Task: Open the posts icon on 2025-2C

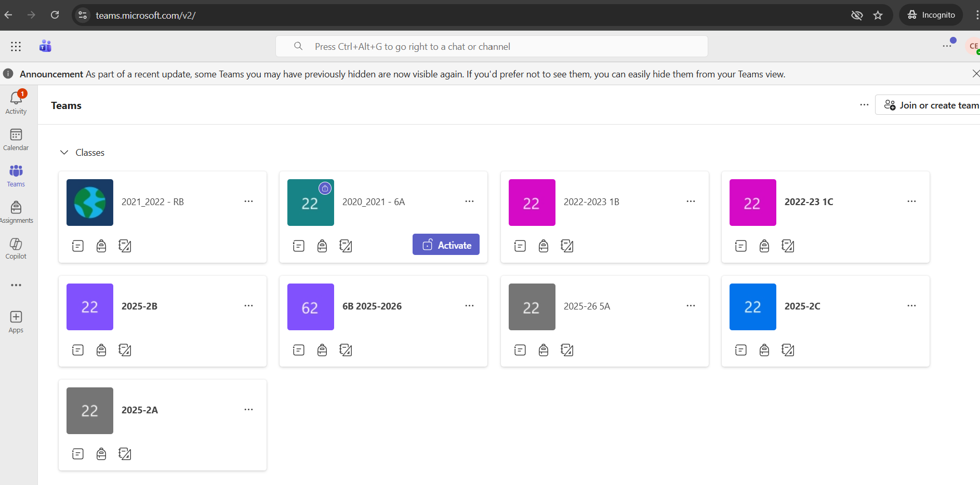Action: coord(741,351)
